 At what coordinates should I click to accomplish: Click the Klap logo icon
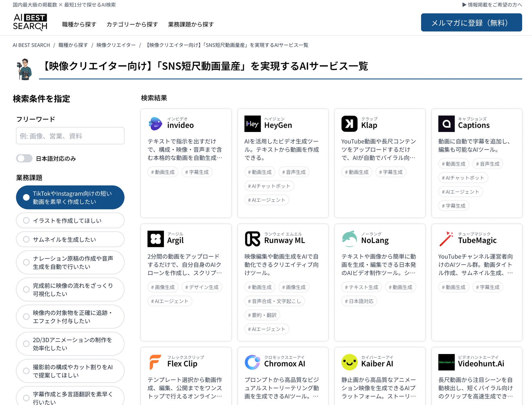point(349,124)
